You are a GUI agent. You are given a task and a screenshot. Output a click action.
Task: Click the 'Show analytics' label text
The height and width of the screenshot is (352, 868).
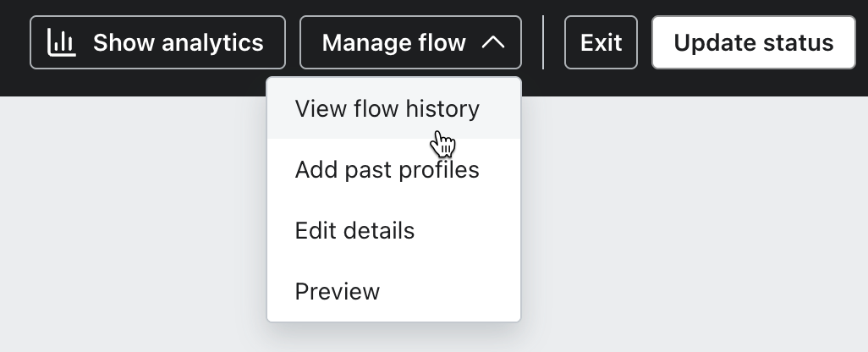[x=178, y=42]
